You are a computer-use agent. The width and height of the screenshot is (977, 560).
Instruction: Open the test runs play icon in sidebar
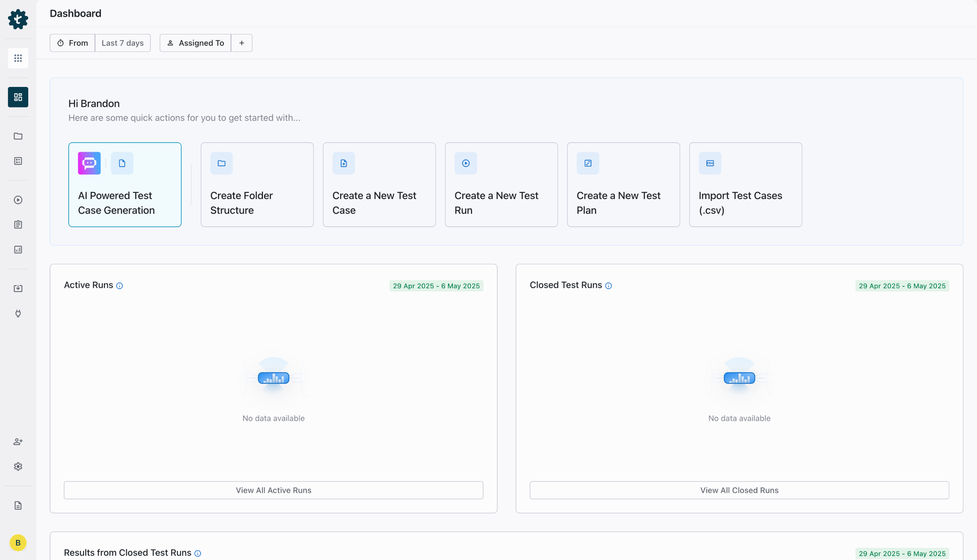click(18, 200)
